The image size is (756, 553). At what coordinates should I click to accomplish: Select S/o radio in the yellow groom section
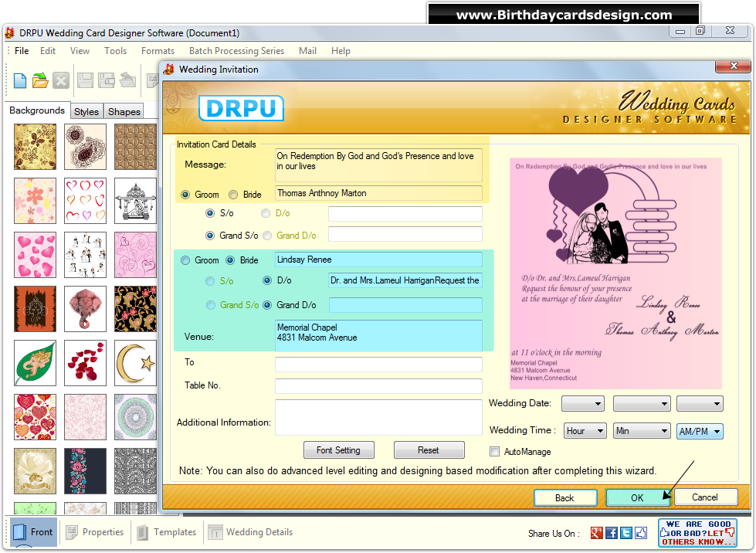[x=210, y=213]
